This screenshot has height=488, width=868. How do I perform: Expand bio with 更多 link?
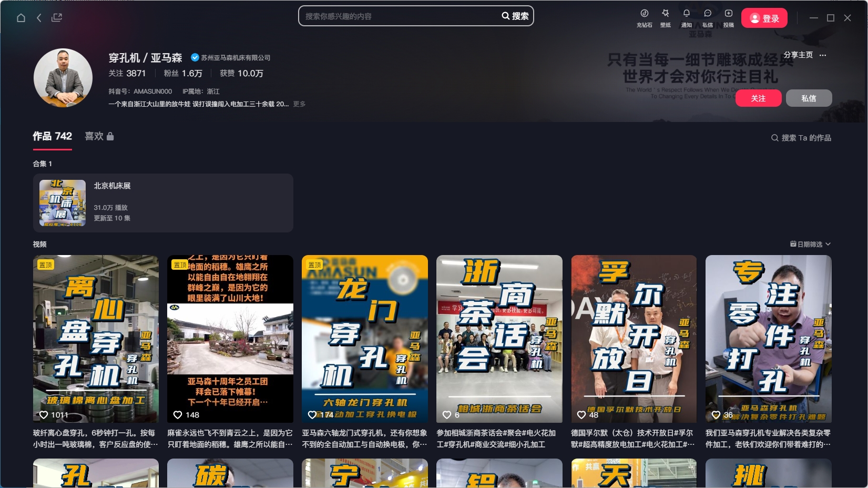[x=299, y=104]
